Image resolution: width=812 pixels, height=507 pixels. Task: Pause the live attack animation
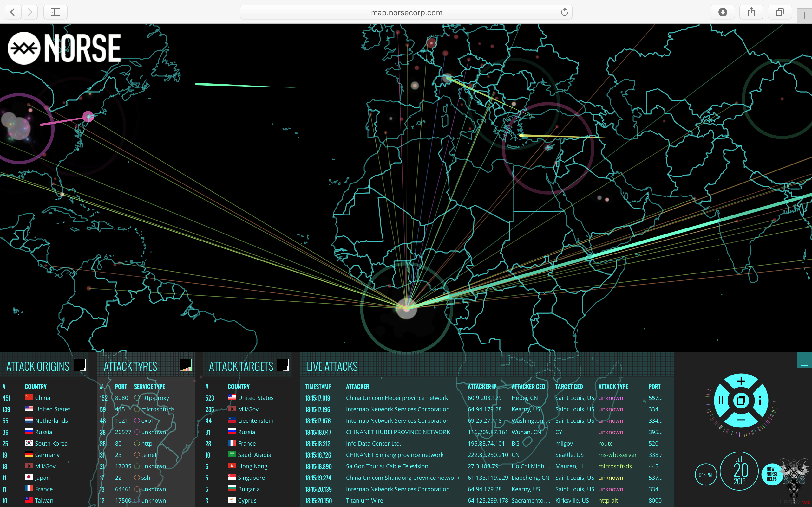pyautogui.click(x=721, y=400)
